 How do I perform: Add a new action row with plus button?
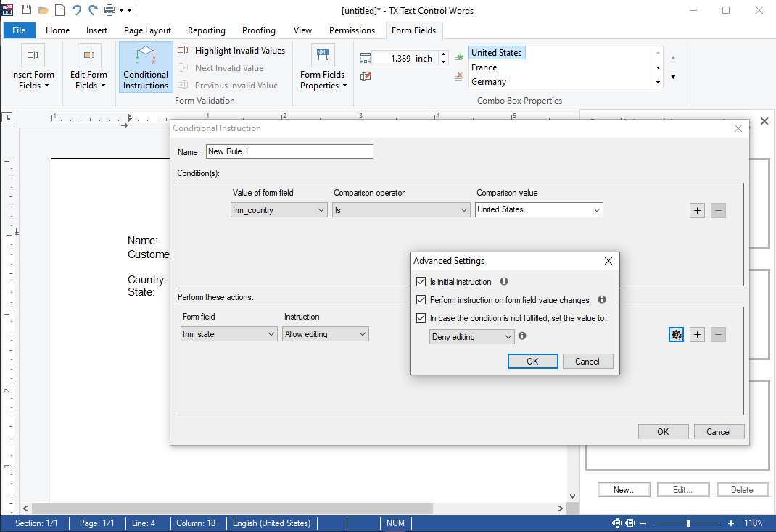[697, 335]
